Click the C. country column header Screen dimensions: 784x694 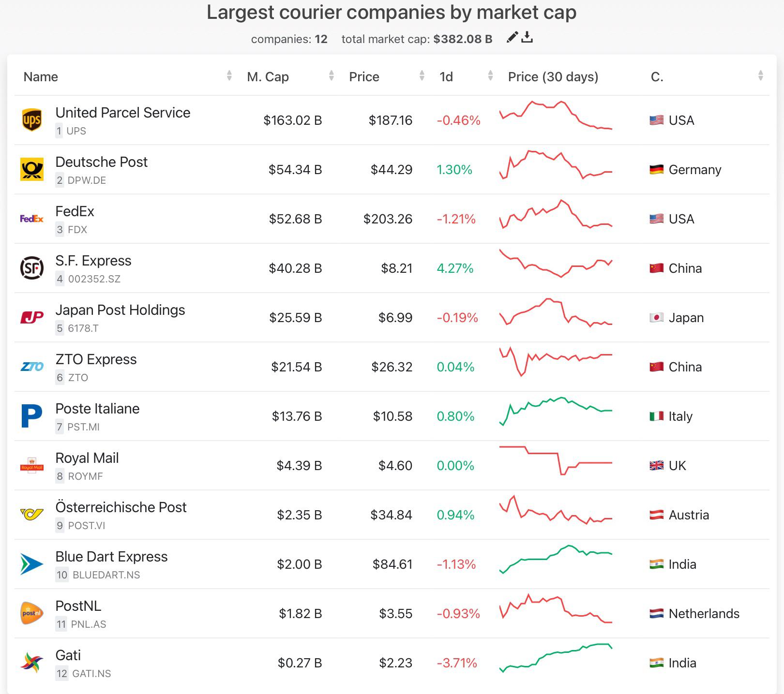click(657, 76)
